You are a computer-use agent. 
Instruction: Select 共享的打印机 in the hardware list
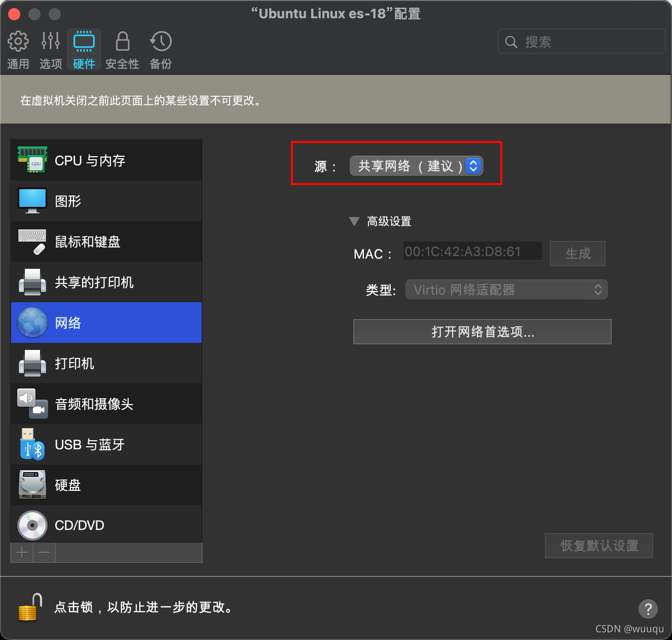coord(106,282)
